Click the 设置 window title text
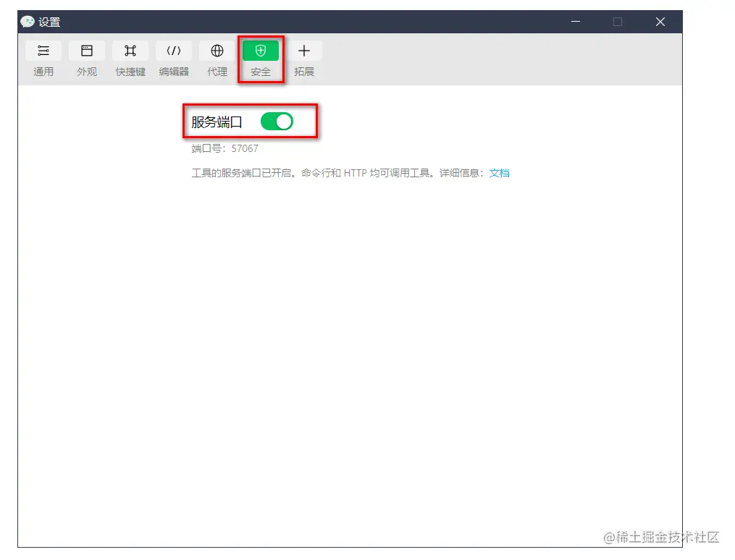The height and width of the screenshot is (560, 735). point(49,22)
